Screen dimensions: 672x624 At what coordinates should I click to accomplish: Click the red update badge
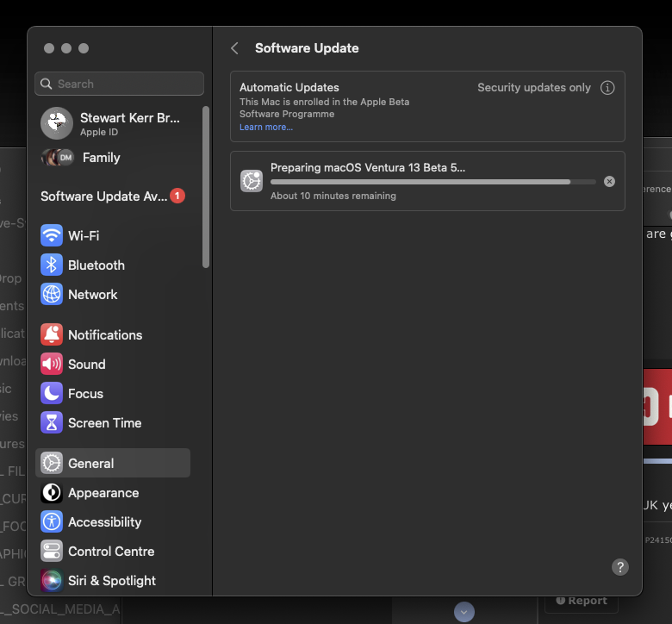coord(177,196)
